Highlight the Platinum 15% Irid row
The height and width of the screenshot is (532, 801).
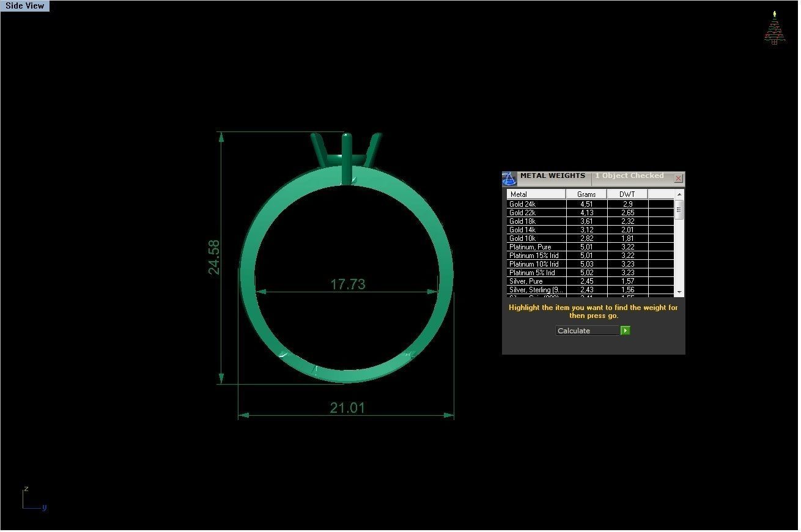pyautogui.click(x=590, y=256)
